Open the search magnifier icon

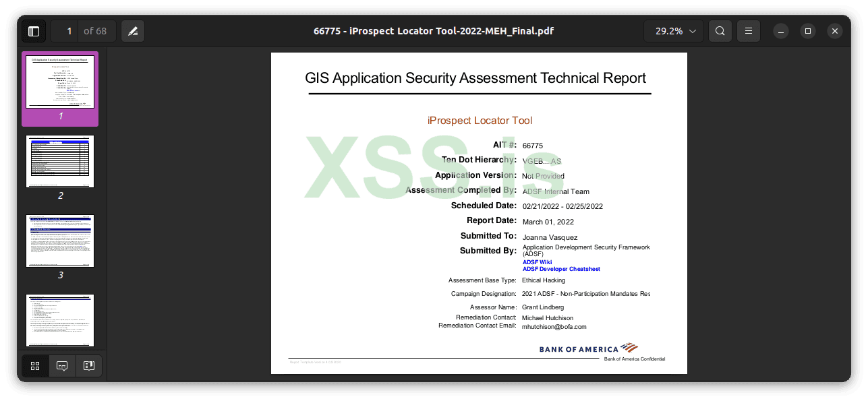pos(720,31)
